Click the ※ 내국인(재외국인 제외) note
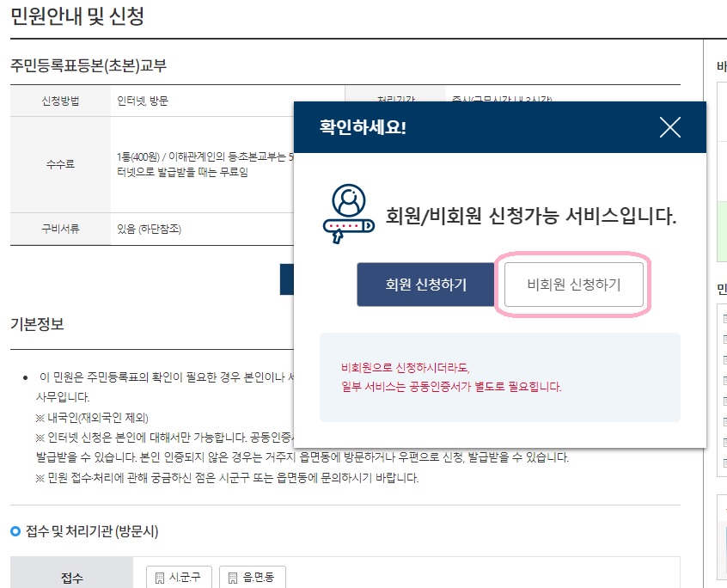Screen dimensions: 727x588 tap(92, 417)
